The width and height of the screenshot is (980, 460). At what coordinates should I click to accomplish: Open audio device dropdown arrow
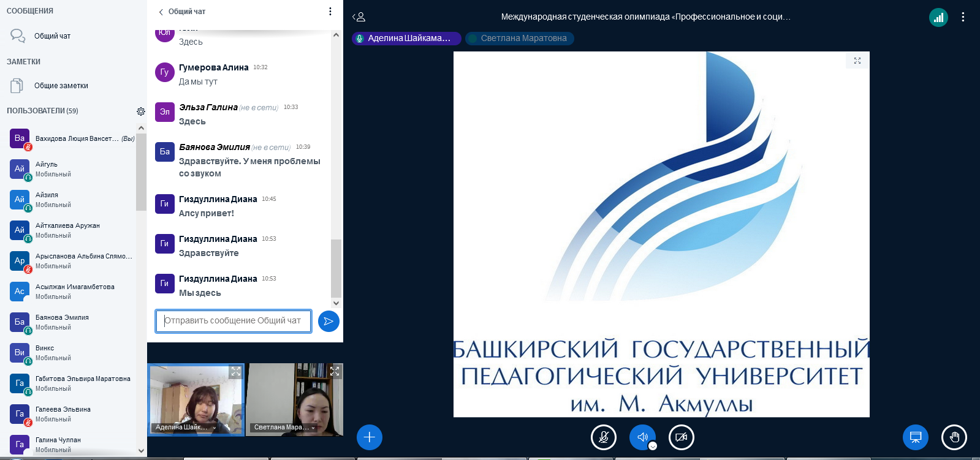(x=653, y=446)
